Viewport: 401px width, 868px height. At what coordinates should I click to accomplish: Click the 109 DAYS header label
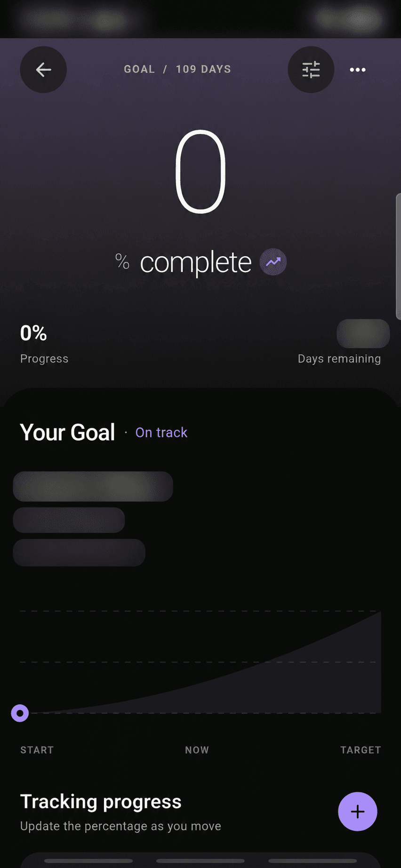pos(203,69)
